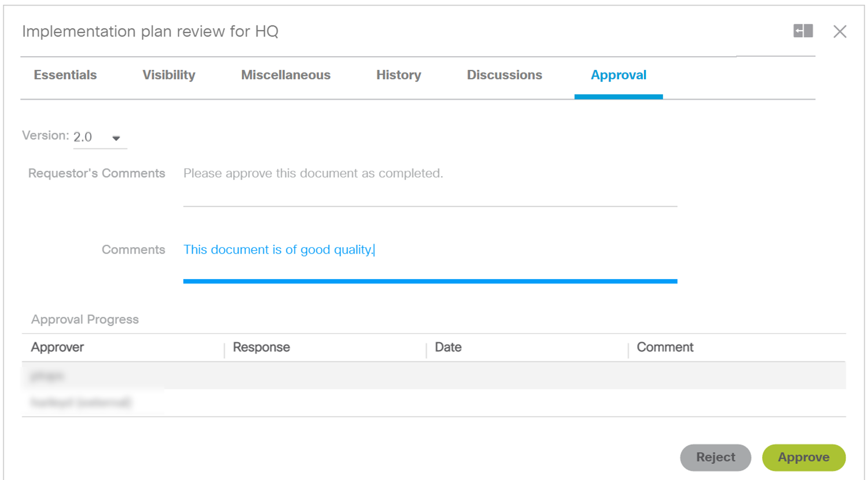The width and height of the screenshot is (868, 480).
Task: Select the second blurred approver row
Action: 434,402
